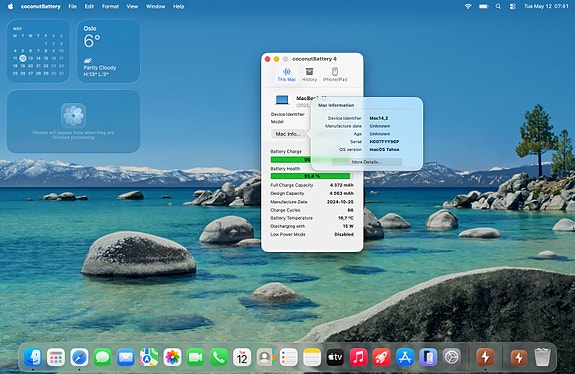The width and height of the screenshot is (575, 374).
Task: Open the coconutBattery app menu
Action: click(41, 6)
